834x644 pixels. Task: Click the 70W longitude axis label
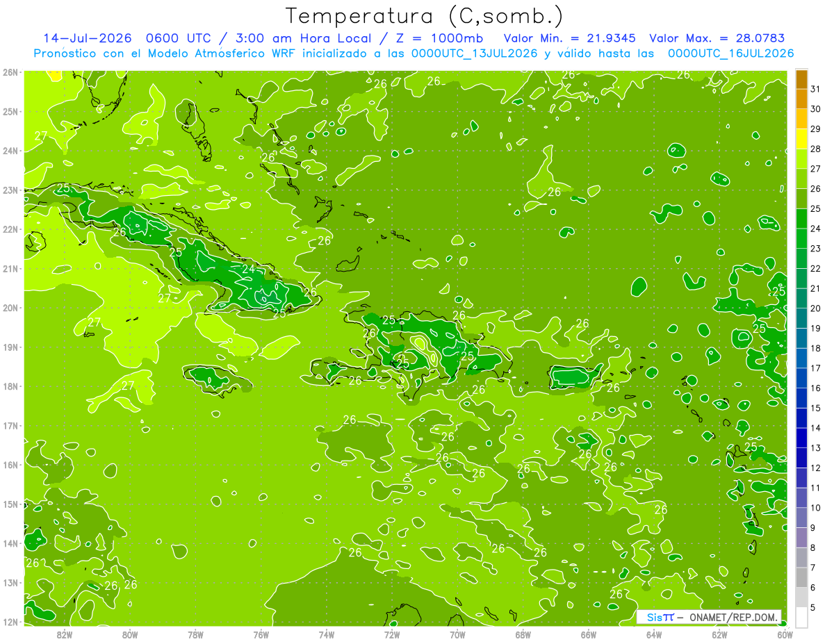[x=457, y=634]
